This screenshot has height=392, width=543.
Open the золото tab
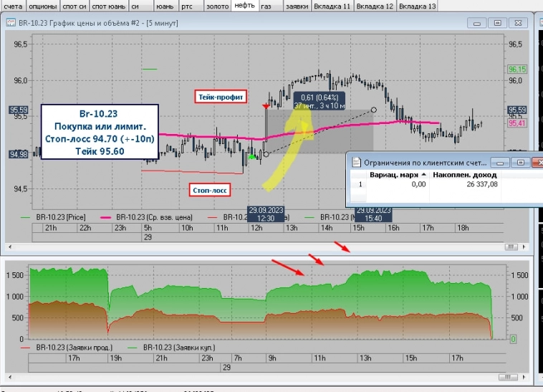tap(217, 6)
